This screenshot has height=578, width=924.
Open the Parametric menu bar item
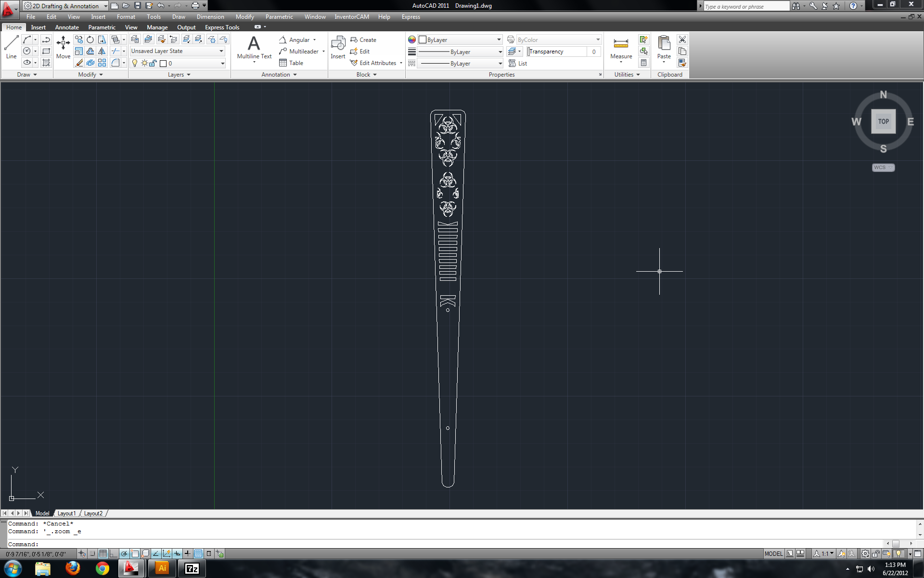pos(279,17)
